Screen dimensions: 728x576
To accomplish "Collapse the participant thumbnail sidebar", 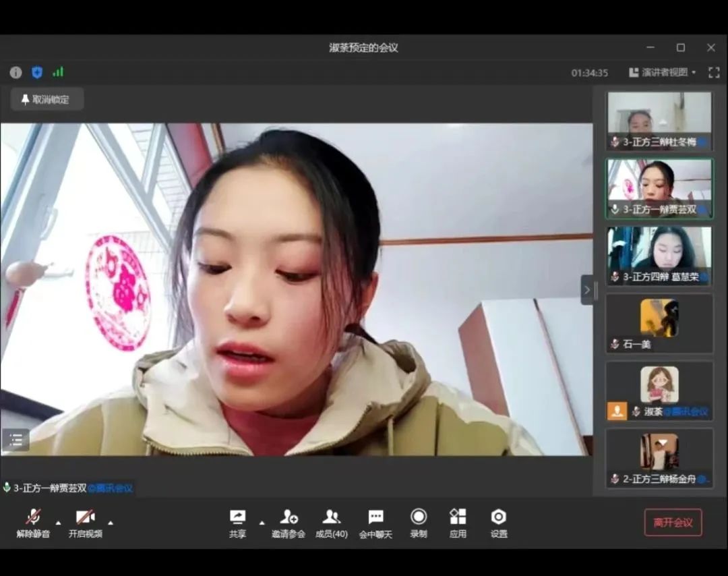I will coord(586,290).
